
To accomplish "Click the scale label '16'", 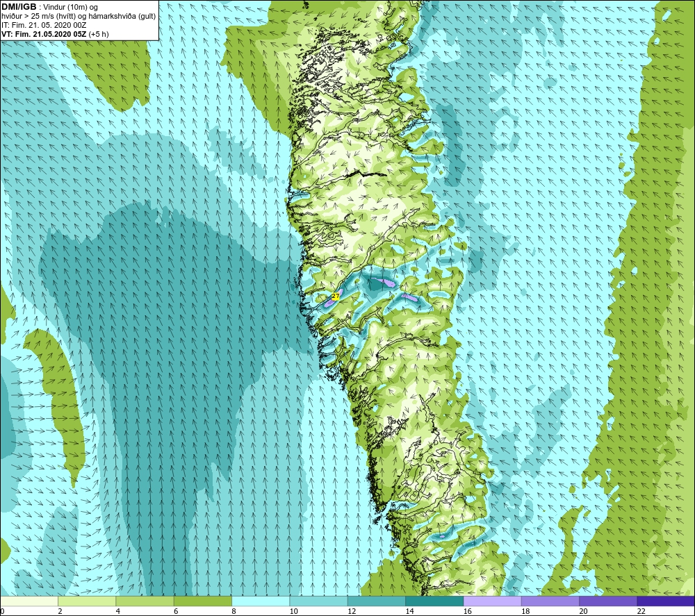I will 467,611.
